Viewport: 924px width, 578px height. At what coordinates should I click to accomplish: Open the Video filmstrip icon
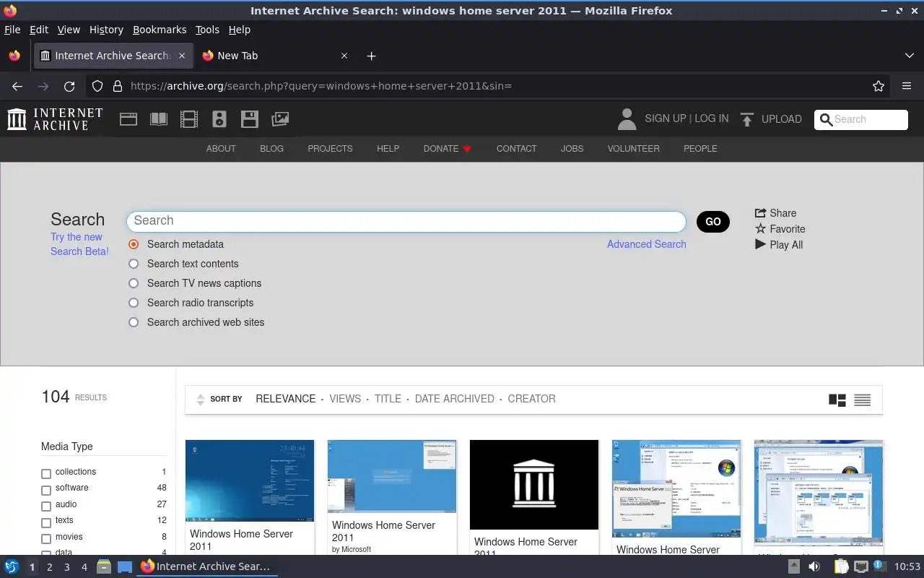(189, 119)
